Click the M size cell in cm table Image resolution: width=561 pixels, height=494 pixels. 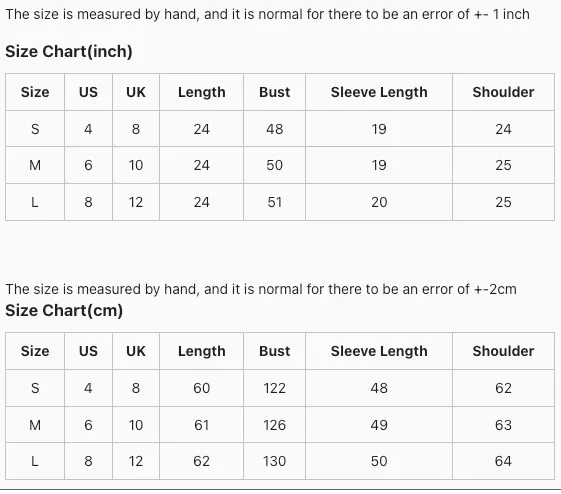coord(35,425)
